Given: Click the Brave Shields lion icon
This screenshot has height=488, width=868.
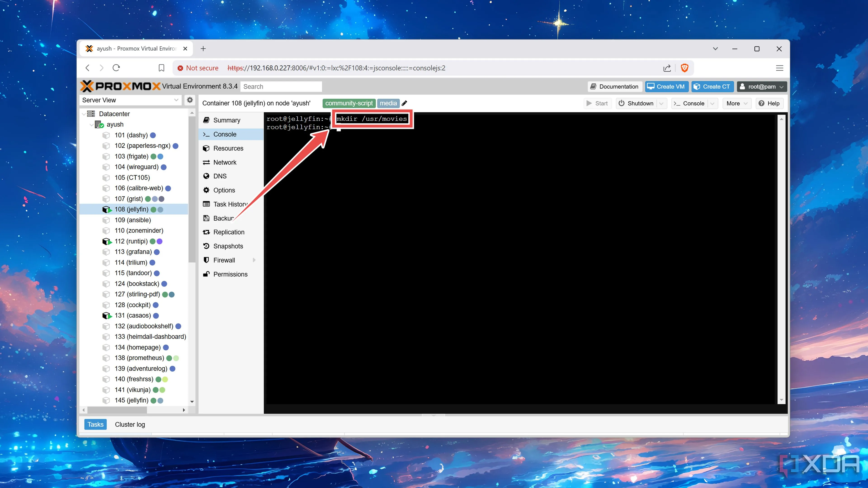Looking at the screenshot, I should pos(684,68).
